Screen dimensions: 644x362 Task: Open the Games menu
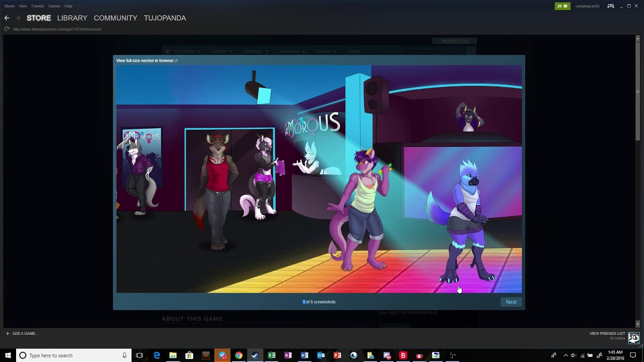54,6
